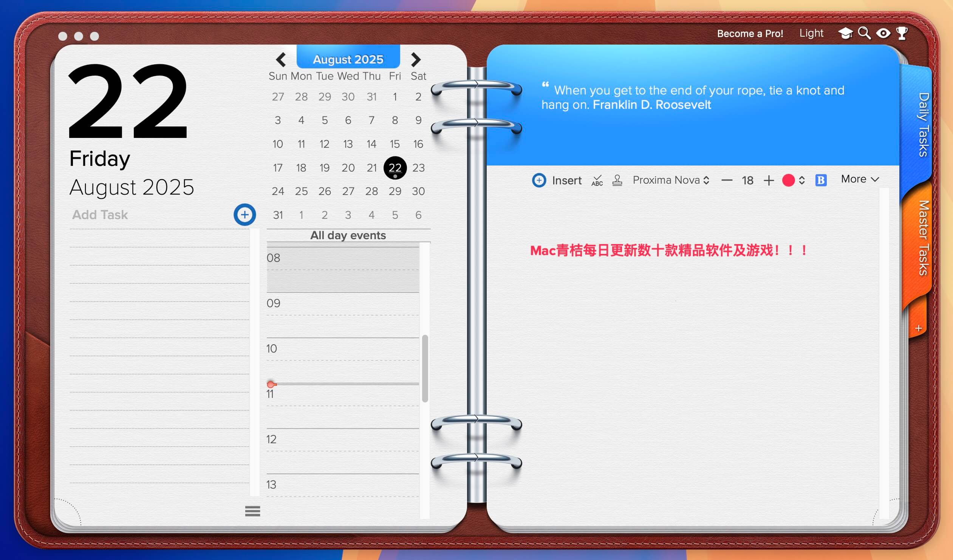
Task: Open achievements via the trophy icon
Action: tap(902, 33)
